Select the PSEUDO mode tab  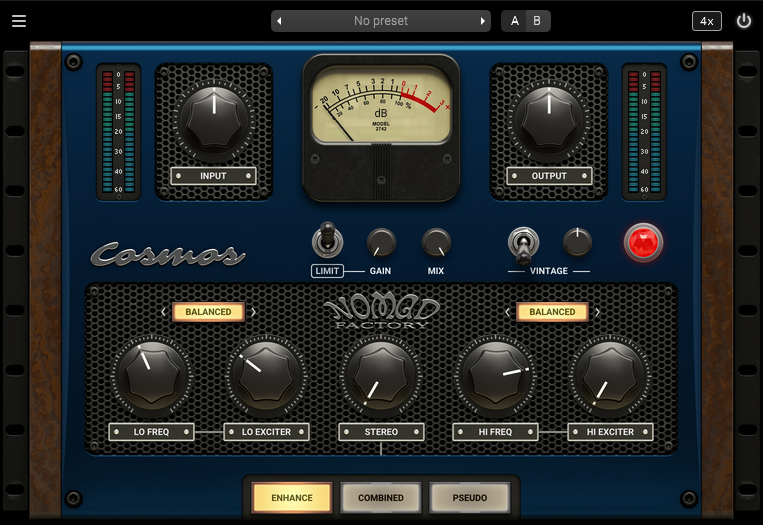click(x=470, y=498)
